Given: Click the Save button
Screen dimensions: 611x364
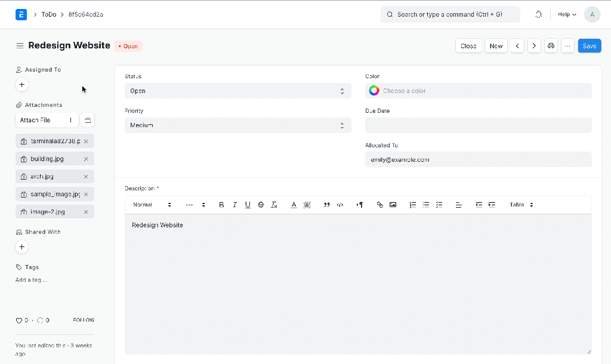Looking at the screenshot, I should click(589, 46).
